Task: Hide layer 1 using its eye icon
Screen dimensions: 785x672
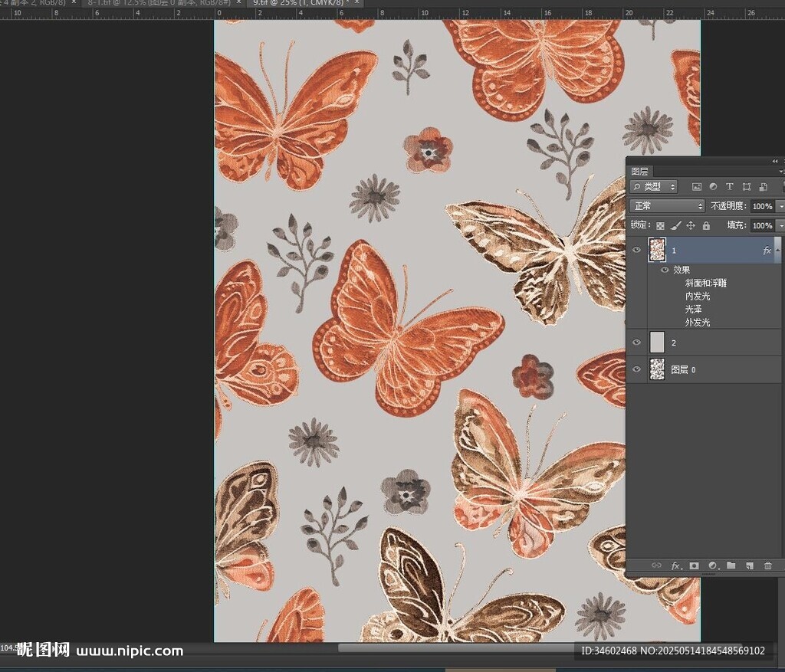Action: tap(636, 250)
